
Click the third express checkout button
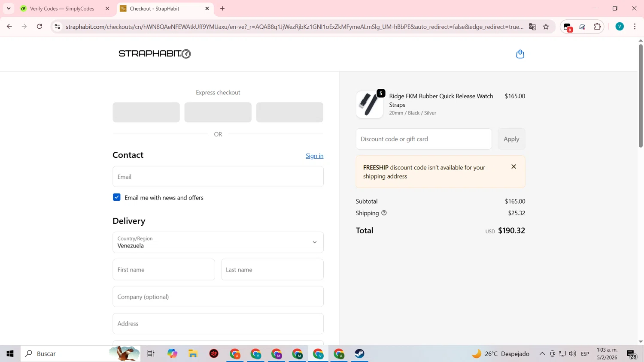click(x=290, y=112)
